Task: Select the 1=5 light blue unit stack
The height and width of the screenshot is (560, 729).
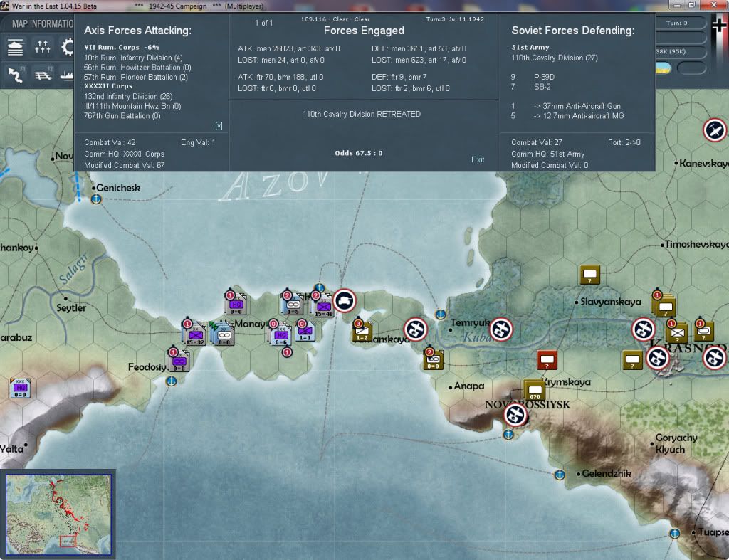Action: click(293, 305)
